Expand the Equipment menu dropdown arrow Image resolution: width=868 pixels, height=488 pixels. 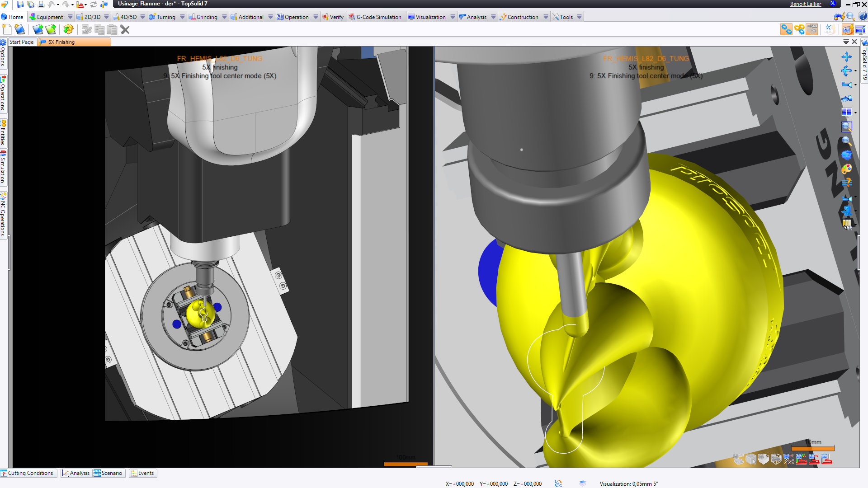[70, 17]
